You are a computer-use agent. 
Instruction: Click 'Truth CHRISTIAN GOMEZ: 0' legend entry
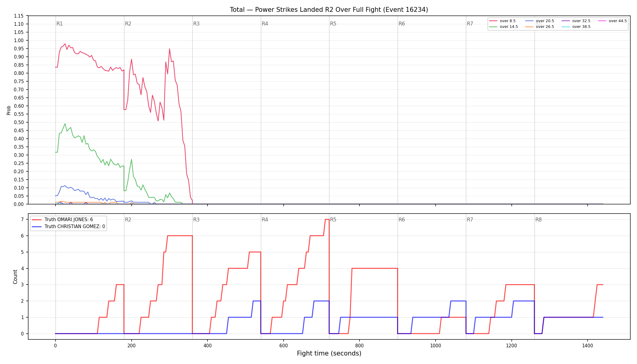point(68,227)
